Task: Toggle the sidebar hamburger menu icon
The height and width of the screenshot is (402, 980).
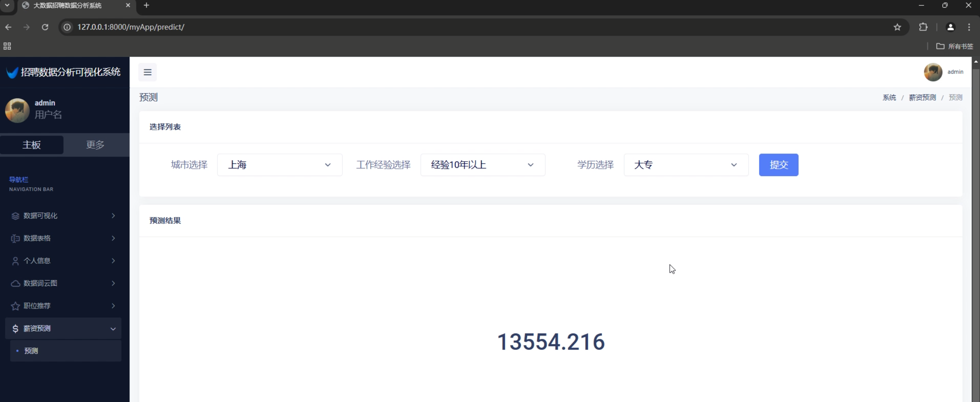Action: pyautogui.click(x=147, y=72)
